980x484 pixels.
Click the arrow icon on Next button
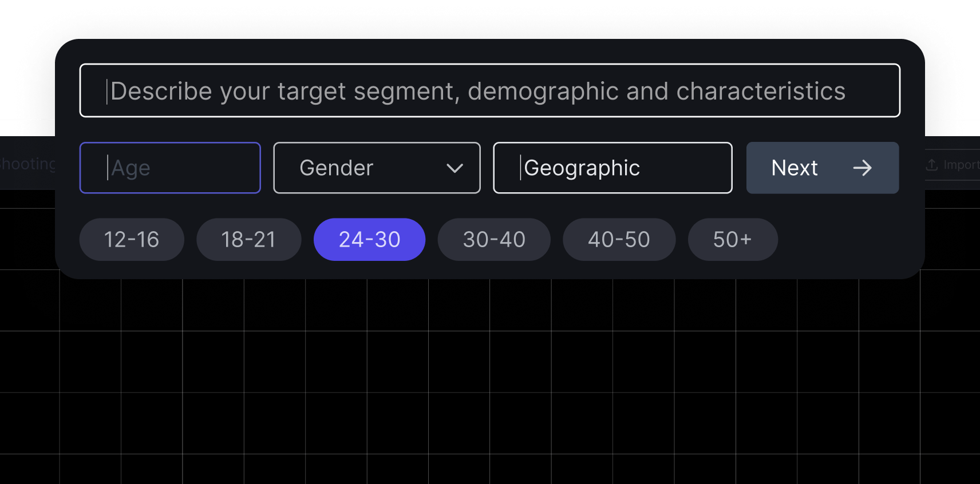pyautogui.click(x=862, y=168)
